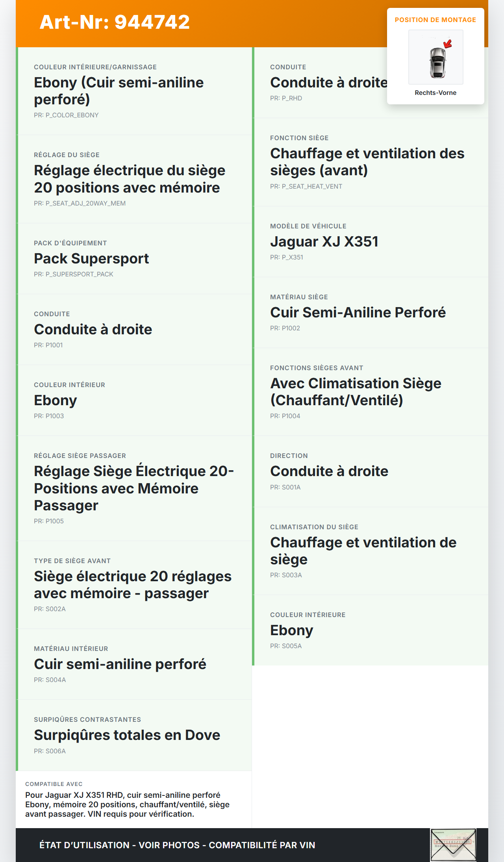Viewport: 504px width, 862px height.
Task: Click the Surpiqûres totales en Dove entry
Action: tap(127, 735)
